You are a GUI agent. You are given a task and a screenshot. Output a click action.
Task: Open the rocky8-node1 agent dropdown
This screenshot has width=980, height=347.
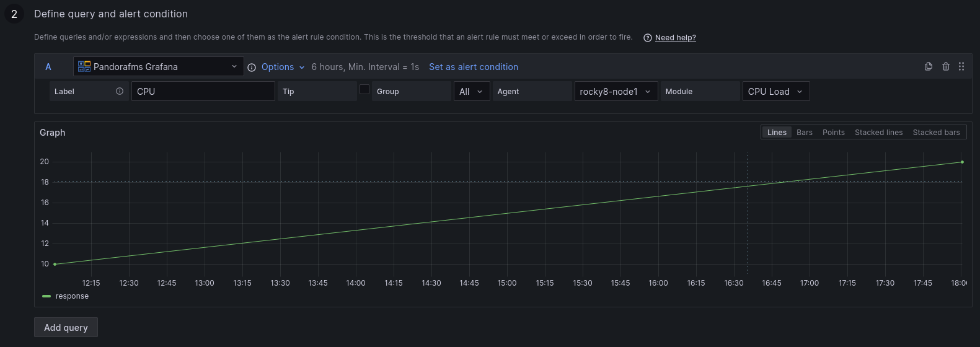click(616, 91)
